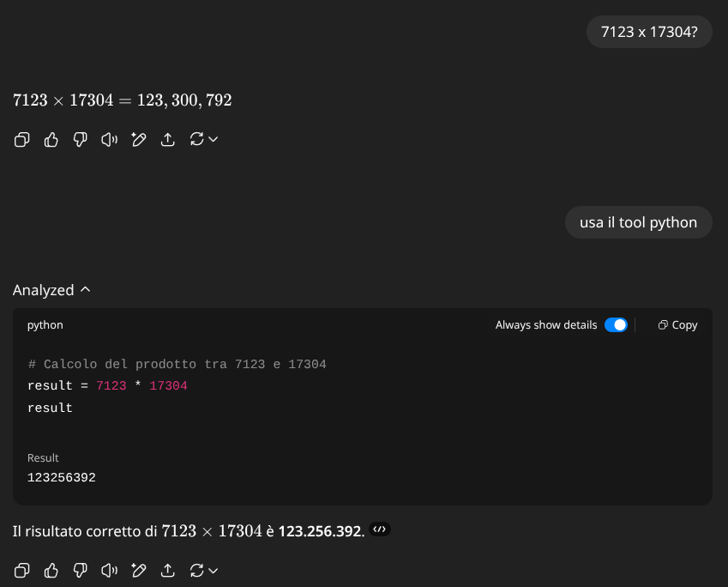Thumbs down the 123,300,792 answer

click(81, 139)
